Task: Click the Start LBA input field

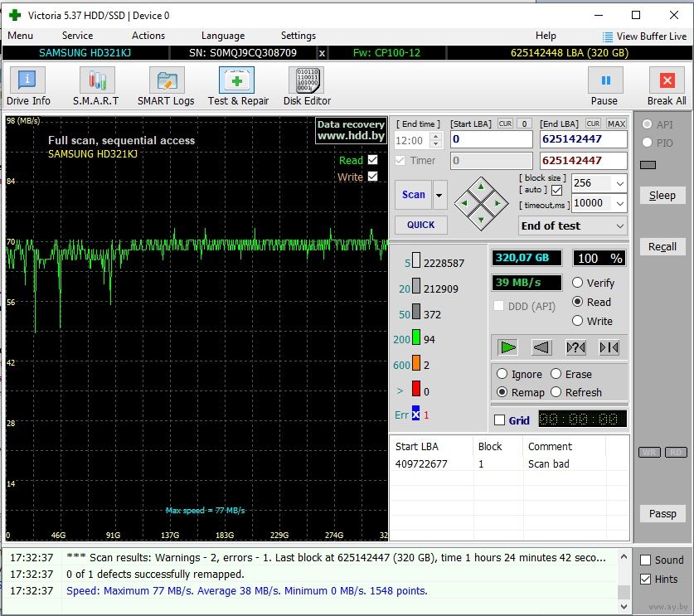Action: 491,139
